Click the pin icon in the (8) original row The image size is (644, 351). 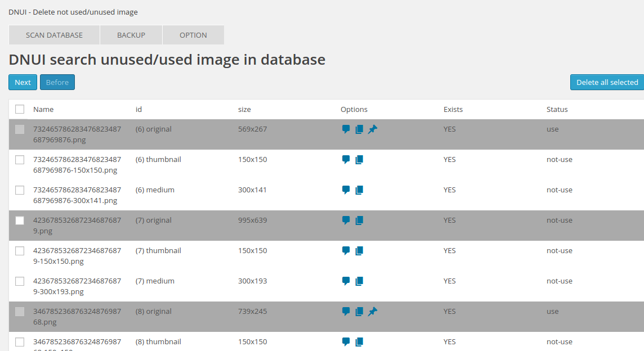click(x=372, y=312)
